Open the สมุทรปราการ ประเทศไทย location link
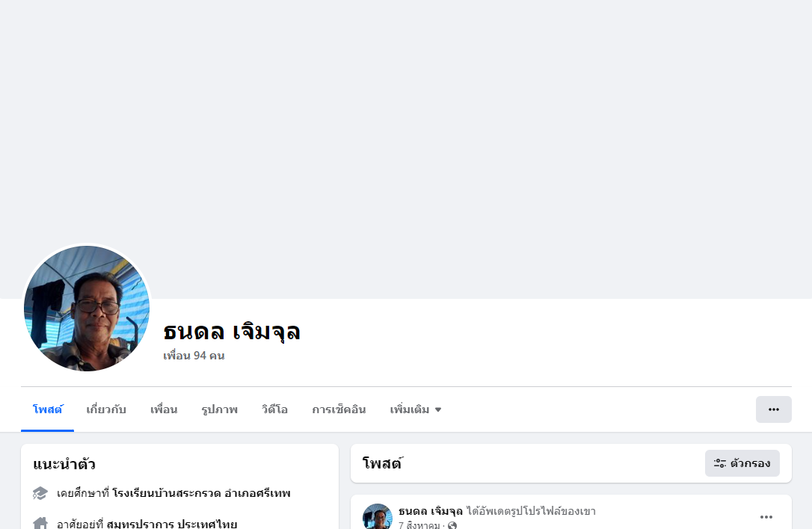 click(171, 524)
